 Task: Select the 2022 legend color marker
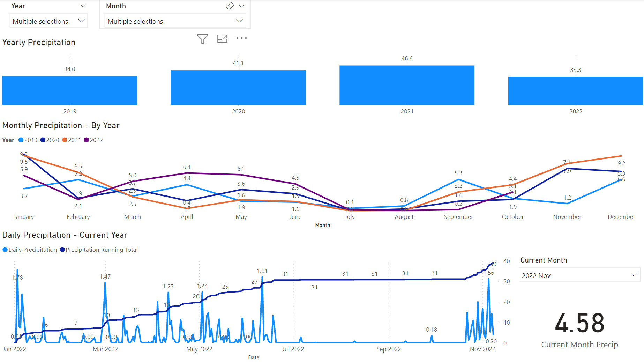pyautogui.click(x=87, y=140)
